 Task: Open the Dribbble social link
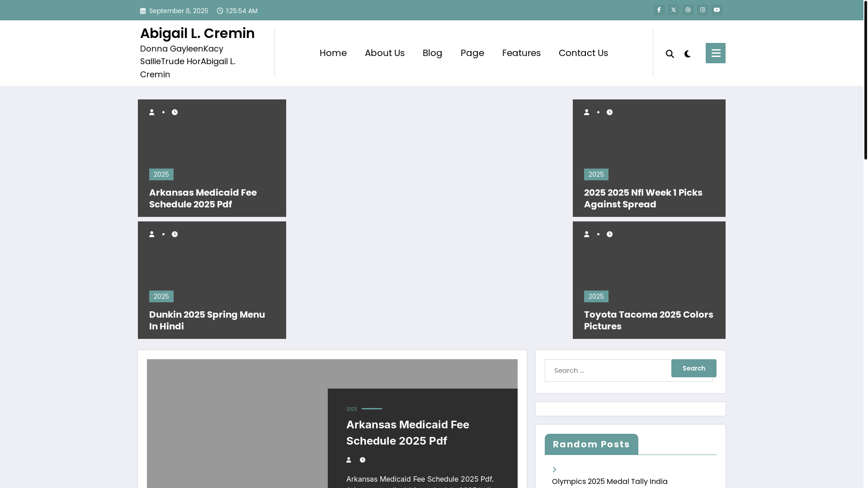coord(688,10)
